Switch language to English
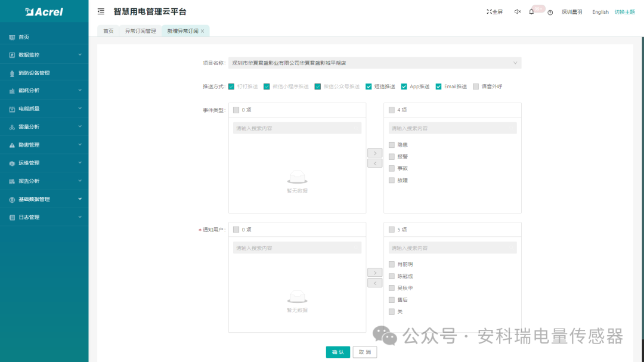This screenshot has width=644, height=362. 600,12
